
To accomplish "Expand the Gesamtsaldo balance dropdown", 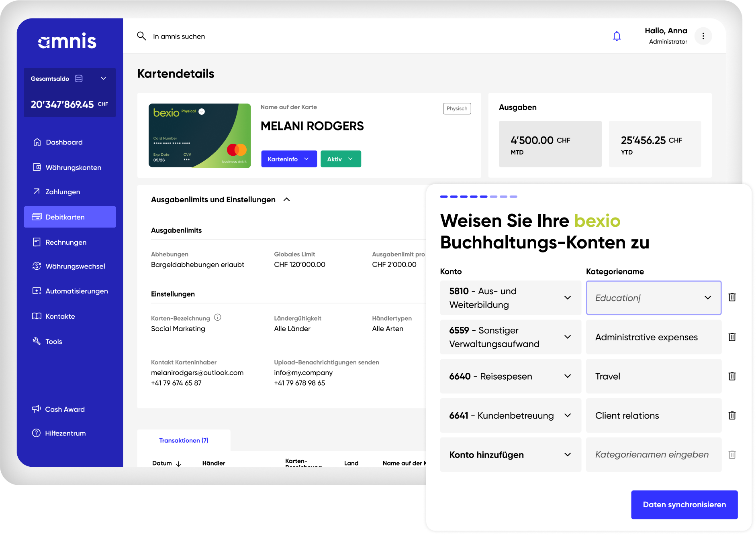I will click(x=103, y=79).
